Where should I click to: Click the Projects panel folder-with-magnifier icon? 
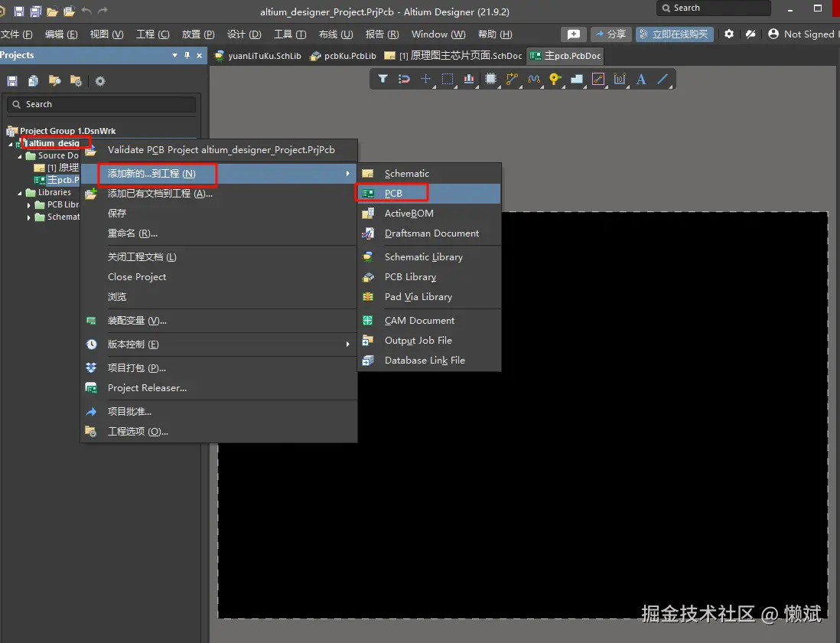click(x=54, y=81)
